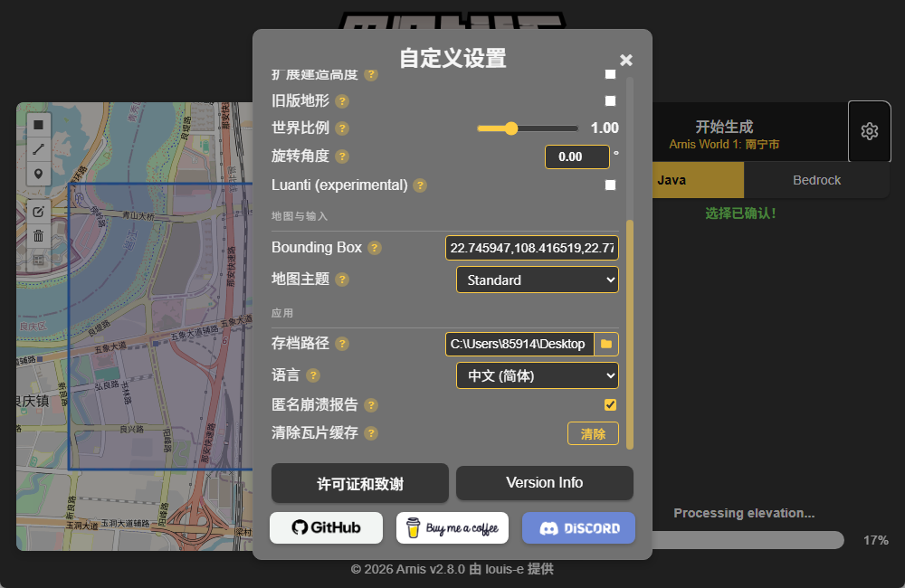The width and height of the screenshot is (905, 588).
Task: Click the folder browse icon for save path
Action: click(606, 344)
